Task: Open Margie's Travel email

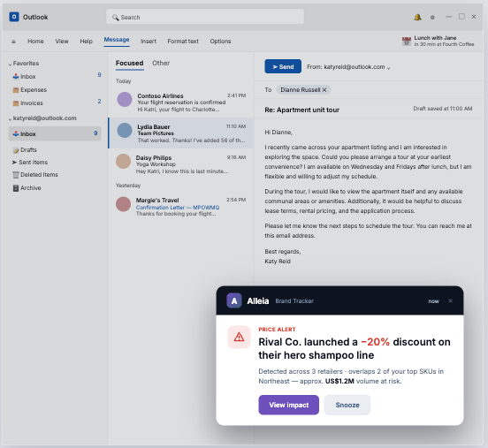Action: pos(181,207)
